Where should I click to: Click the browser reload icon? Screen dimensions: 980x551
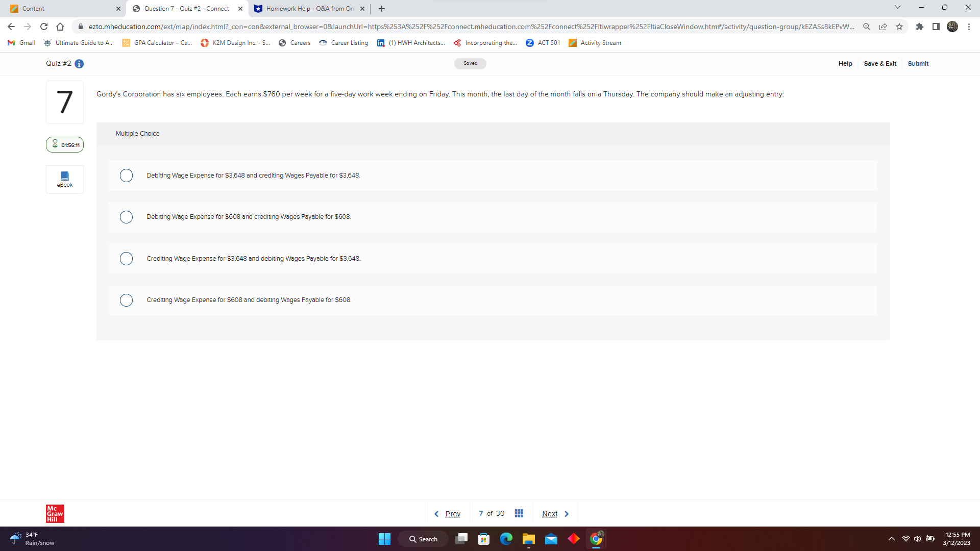[x=44, y=27]
